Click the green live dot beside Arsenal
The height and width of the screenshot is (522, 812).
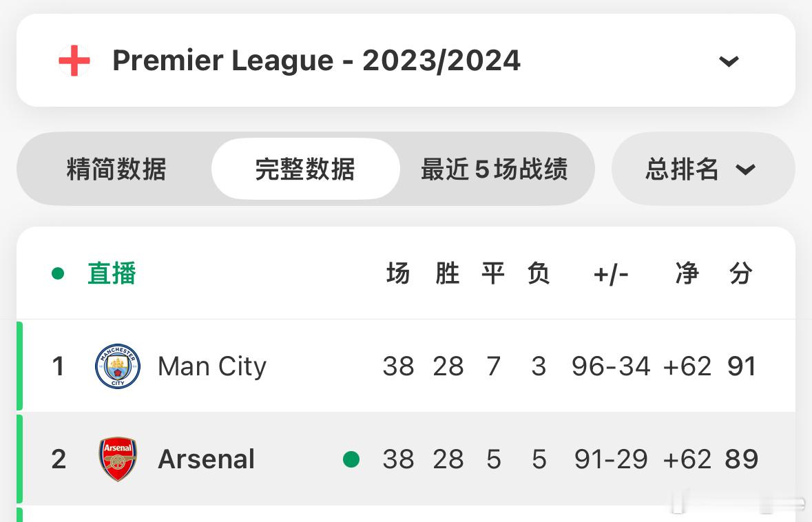pos(351,459)
